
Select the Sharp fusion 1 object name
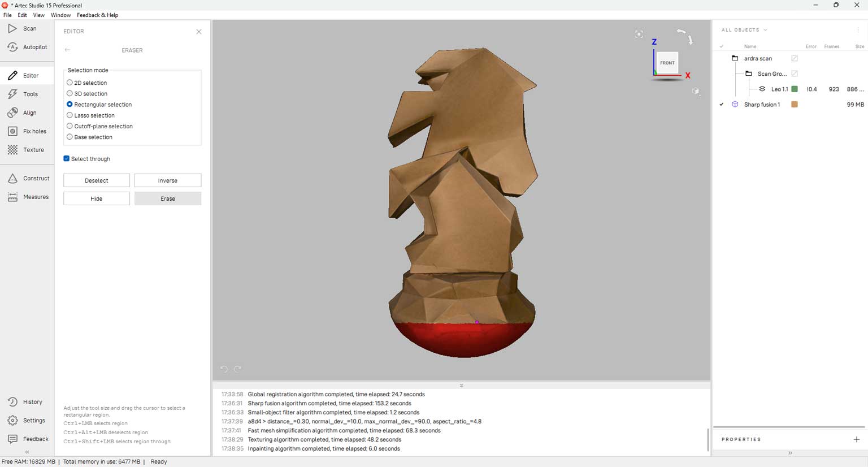pos(762,105)
